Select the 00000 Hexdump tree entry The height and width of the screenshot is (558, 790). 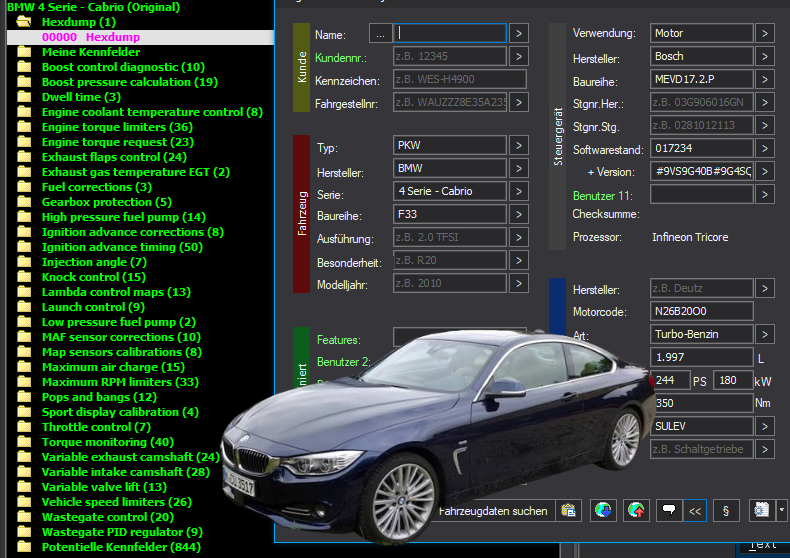[91, 37]
